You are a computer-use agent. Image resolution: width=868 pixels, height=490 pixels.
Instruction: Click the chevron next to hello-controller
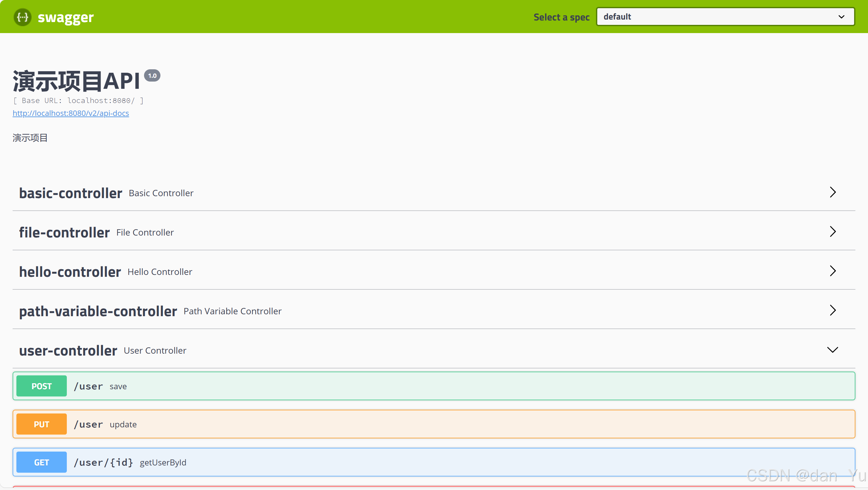(833, 271)
